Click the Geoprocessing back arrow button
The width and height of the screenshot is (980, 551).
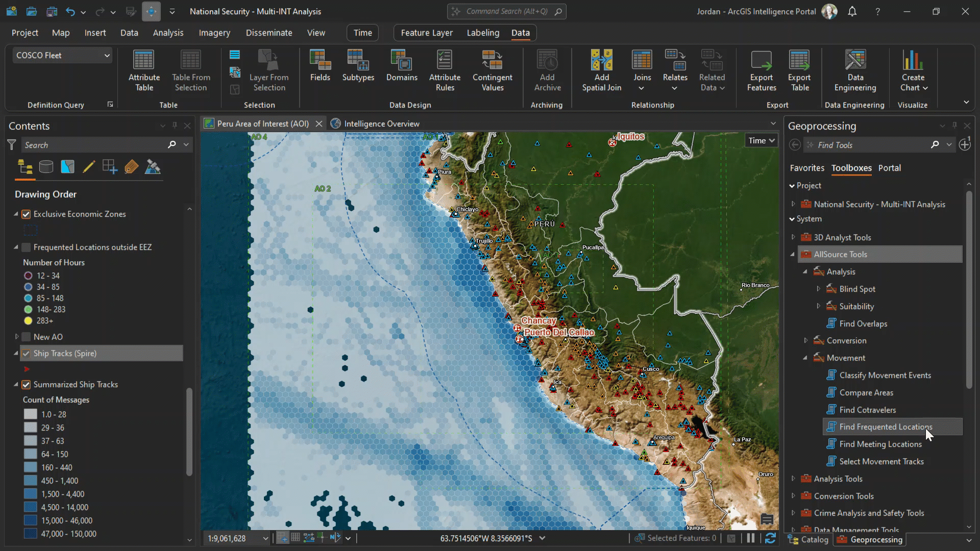pos(795,145)
